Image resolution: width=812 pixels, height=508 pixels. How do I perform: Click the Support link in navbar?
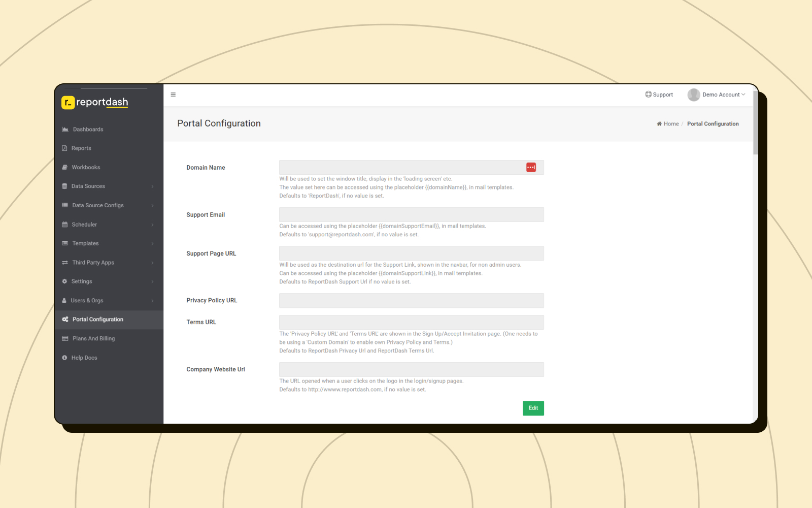click(663, 95)
